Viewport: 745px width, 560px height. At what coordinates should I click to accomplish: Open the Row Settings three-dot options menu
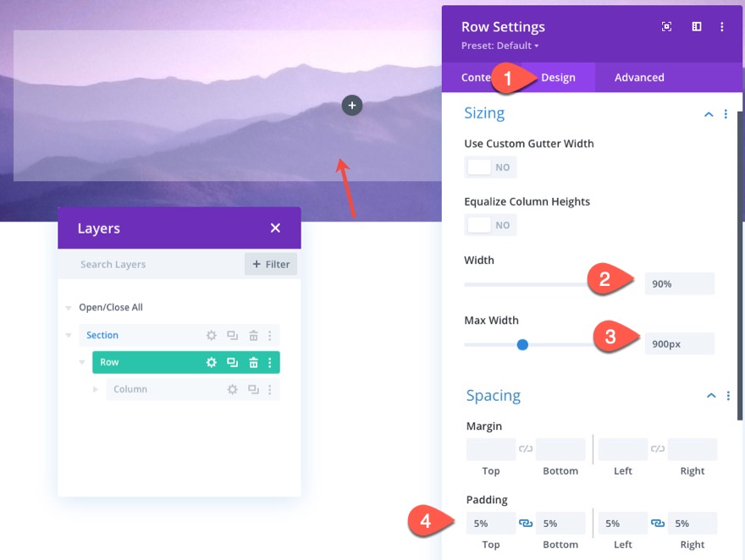[721, 26]
